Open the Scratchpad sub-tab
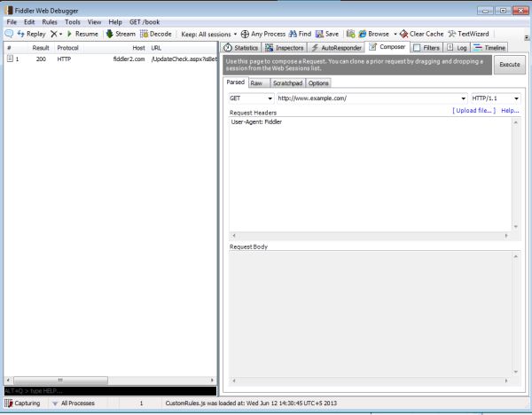Image resolution: width=532 pixels, height=415 pixels. click(287, 83)
